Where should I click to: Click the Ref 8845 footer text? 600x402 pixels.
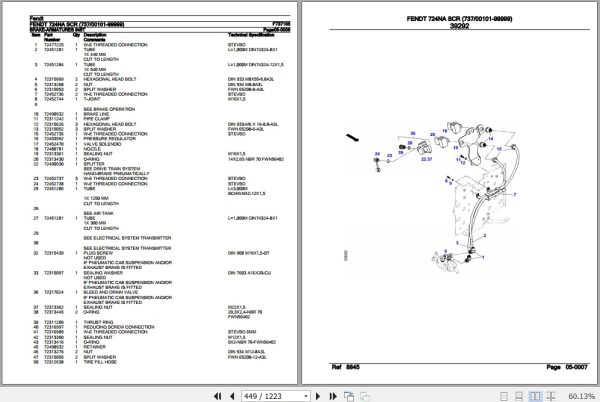(345, 367)
